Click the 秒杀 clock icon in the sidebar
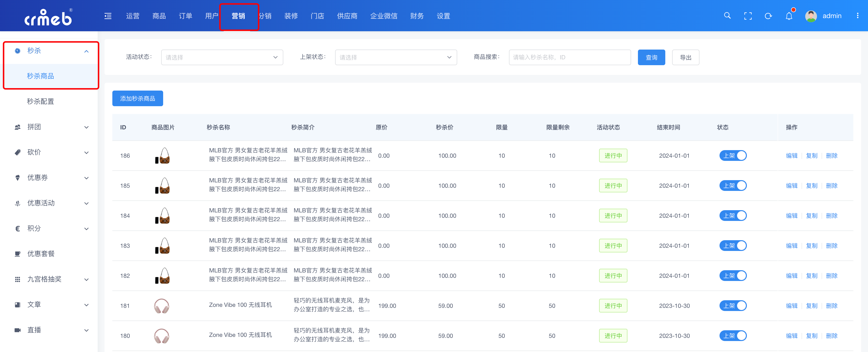The image size is (868, 352). point(18,51)
